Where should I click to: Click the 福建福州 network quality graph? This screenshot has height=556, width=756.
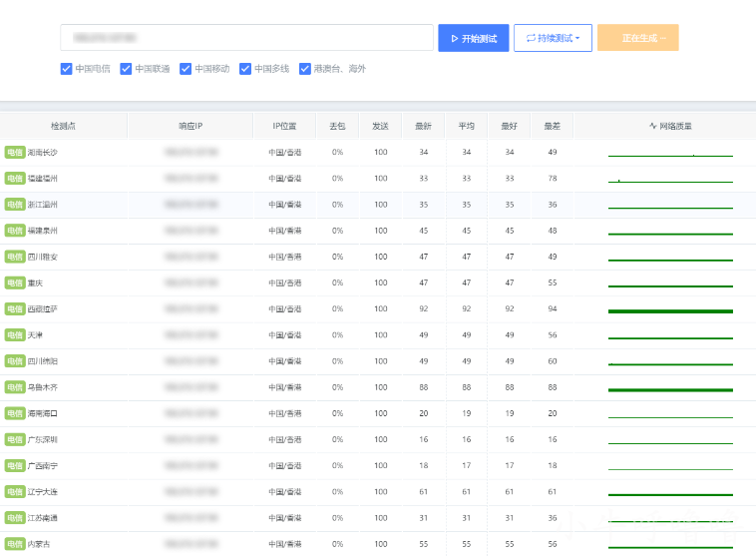(x=670, y=181)
